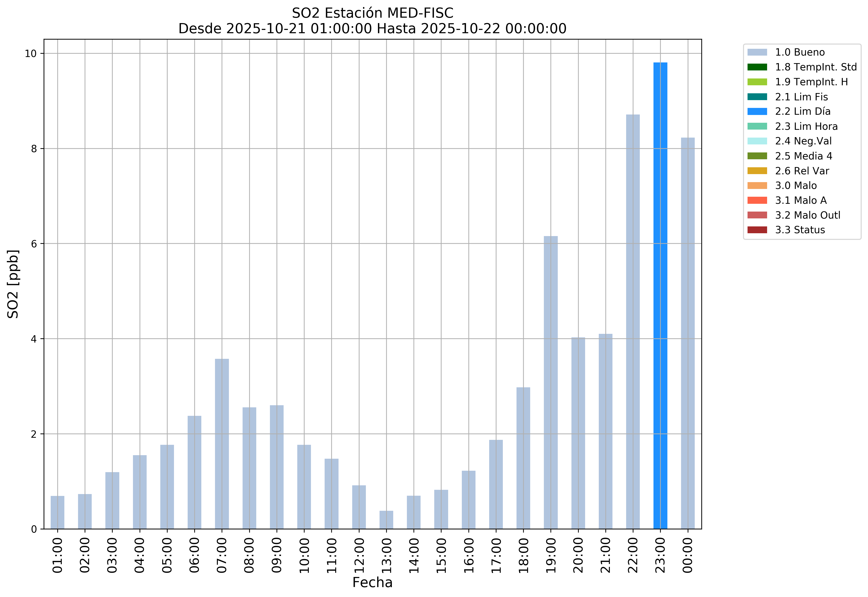868x597 pixels.
Task: Click the bright blue 23:00 bar
Action: tap(660, 295)
